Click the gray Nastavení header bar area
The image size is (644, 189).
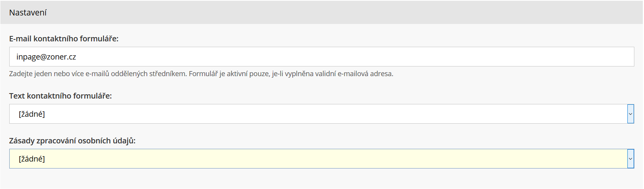point(322,12)
